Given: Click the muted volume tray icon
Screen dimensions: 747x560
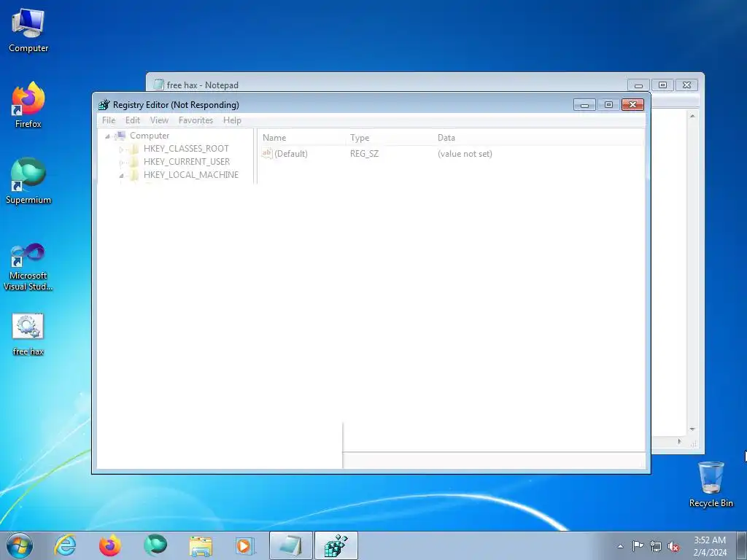Looking at the screenshot, I should tap(673, 547).
